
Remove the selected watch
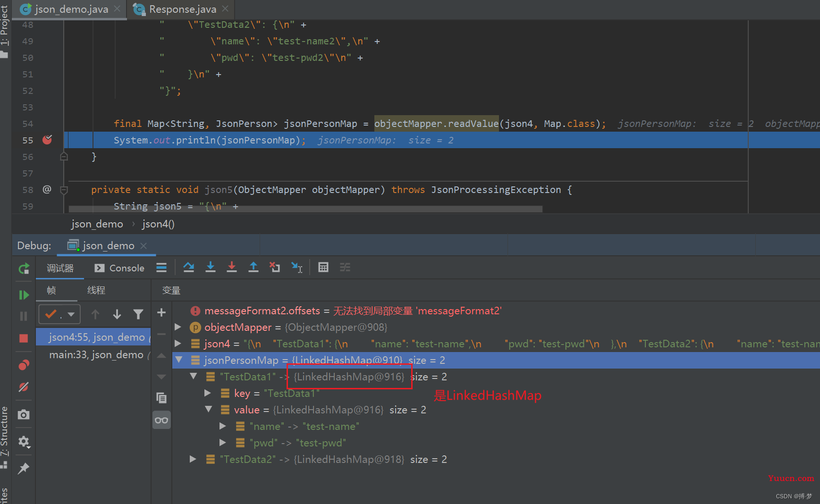pyautogui.click(x=161, y=334)
